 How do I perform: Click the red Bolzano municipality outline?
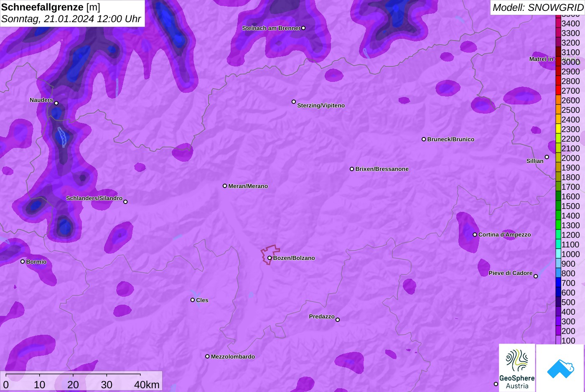click(270, 254)
